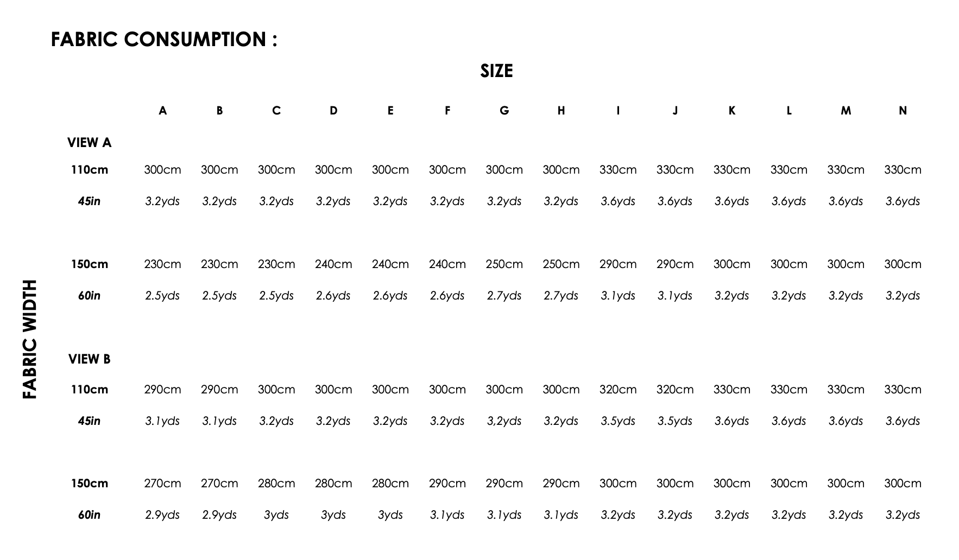Click size column header N
The height and width of the screenshot is (560, 959).
point(903,111)
